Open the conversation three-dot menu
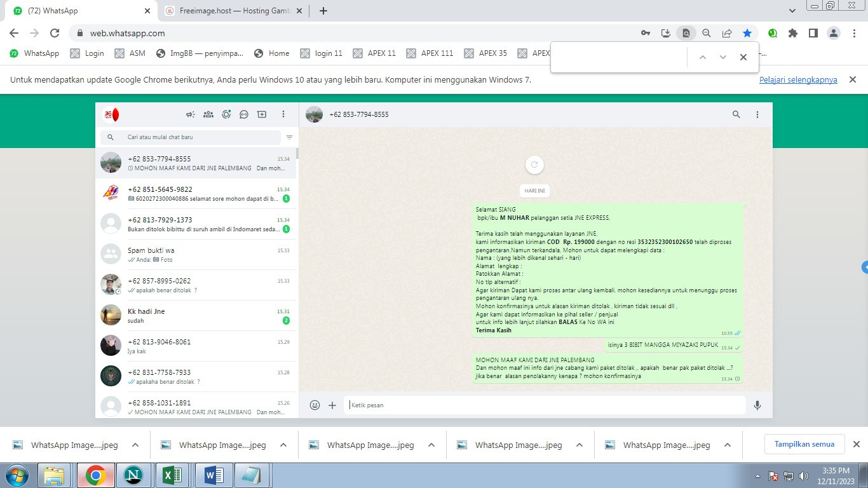868x488 pixels. click(x=757, y=114)
